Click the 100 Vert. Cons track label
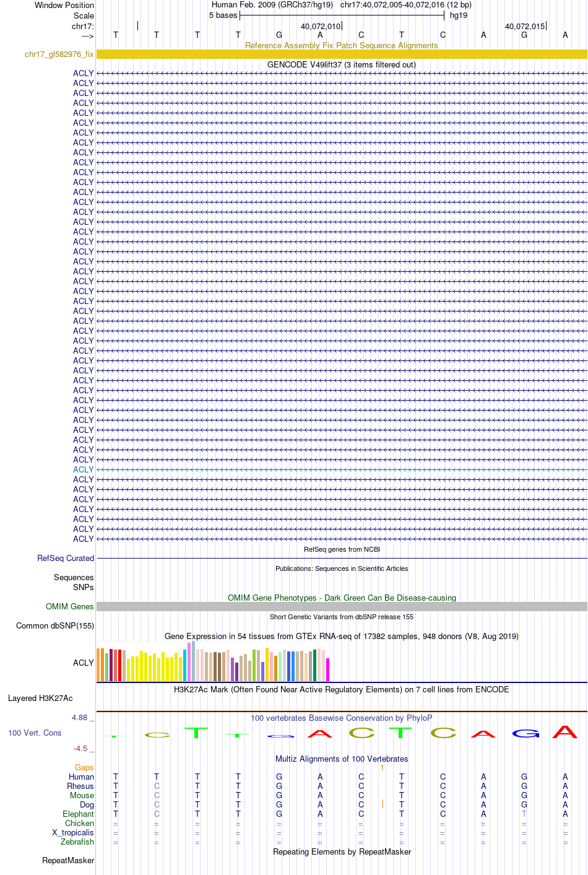The width and height of the screenshot is (588, 875). (x=35, y=733)
